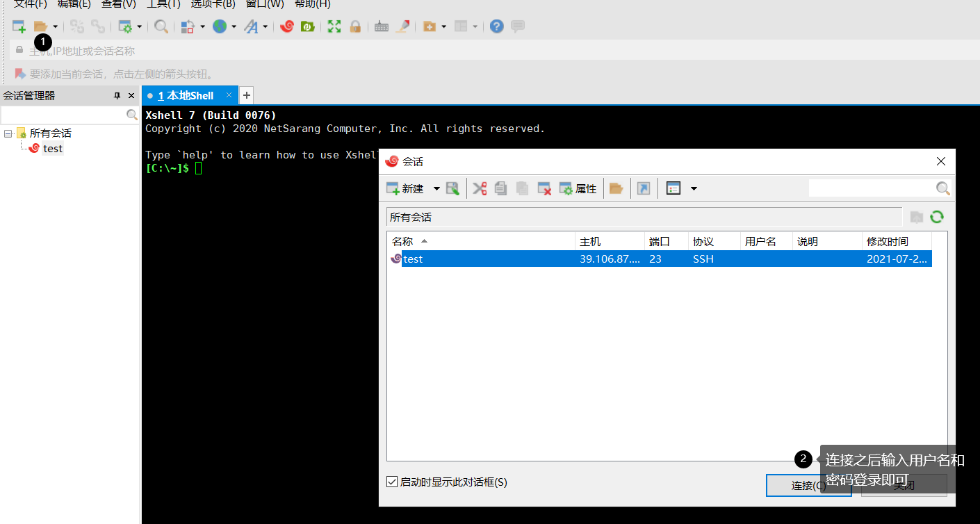Click the save session icon in 会话 dialog
This screenshot has width=980, height=524.
click(x=452, y=188)
